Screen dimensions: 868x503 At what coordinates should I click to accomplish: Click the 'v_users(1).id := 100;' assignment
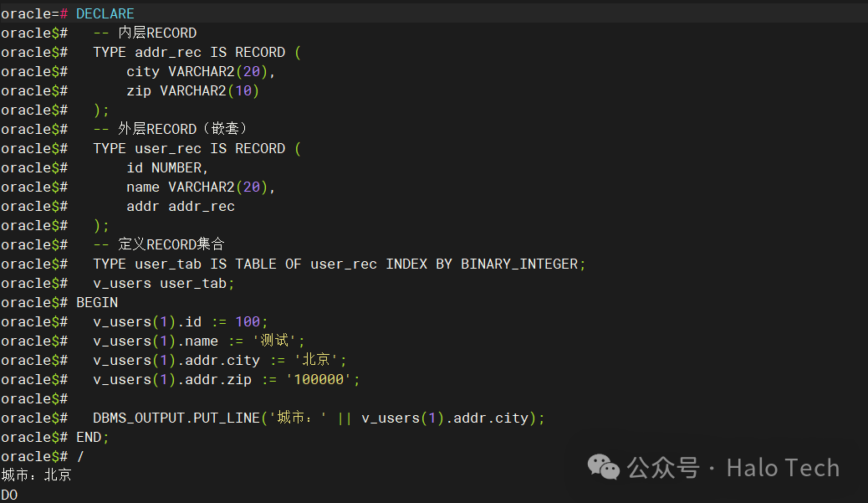pos(181,322)
